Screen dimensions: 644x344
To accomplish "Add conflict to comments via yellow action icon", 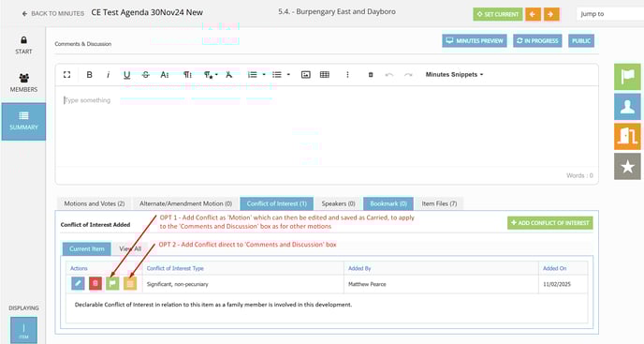I will (x=130, y=283).
